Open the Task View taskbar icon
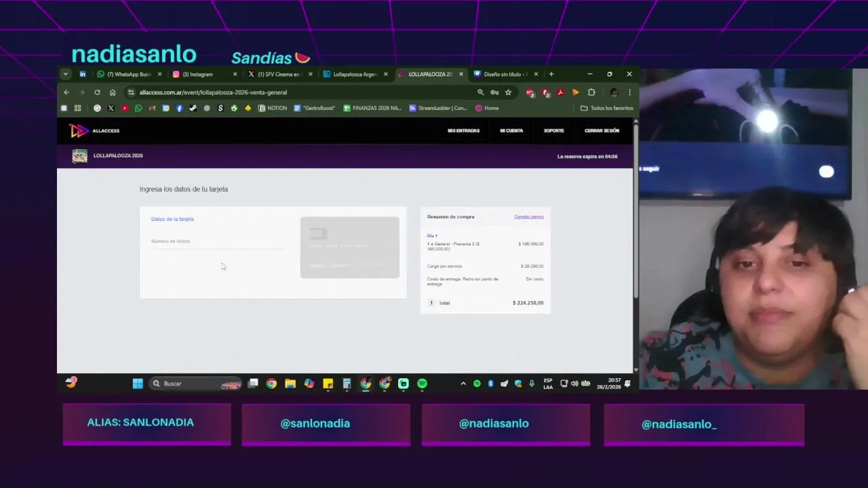This screenshot has width=868, height=488. [x=253, y=384]
